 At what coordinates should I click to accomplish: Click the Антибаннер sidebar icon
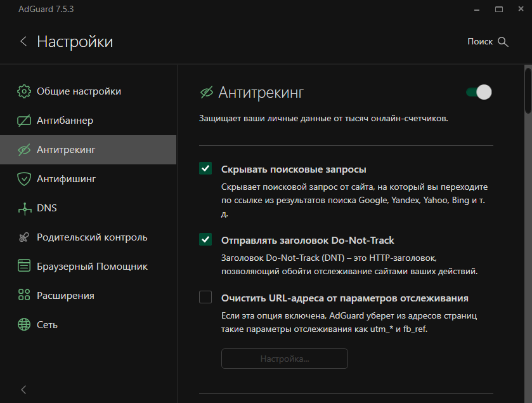[24, 121]
